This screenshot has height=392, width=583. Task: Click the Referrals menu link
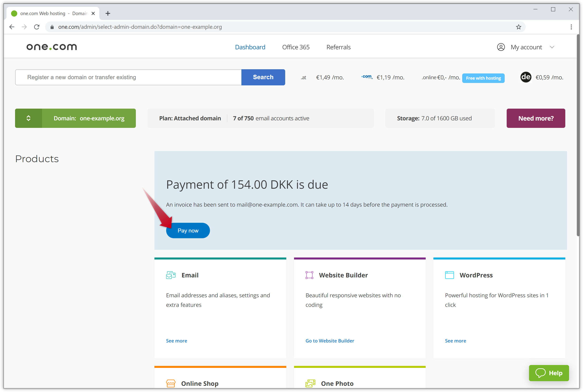(x=339, y=47)
